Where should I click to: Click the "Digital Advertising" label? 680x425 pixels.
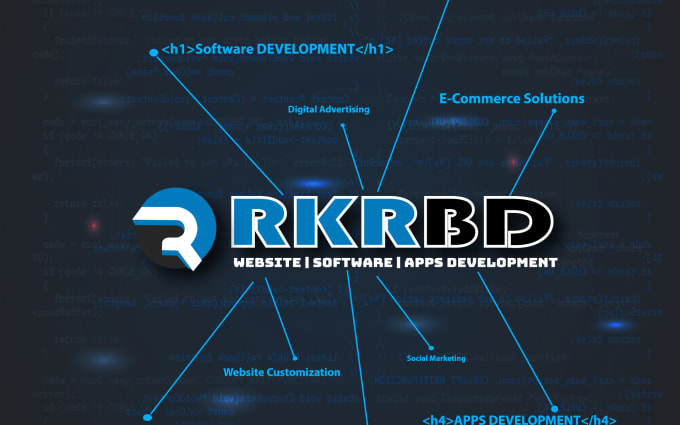(329, 109)
